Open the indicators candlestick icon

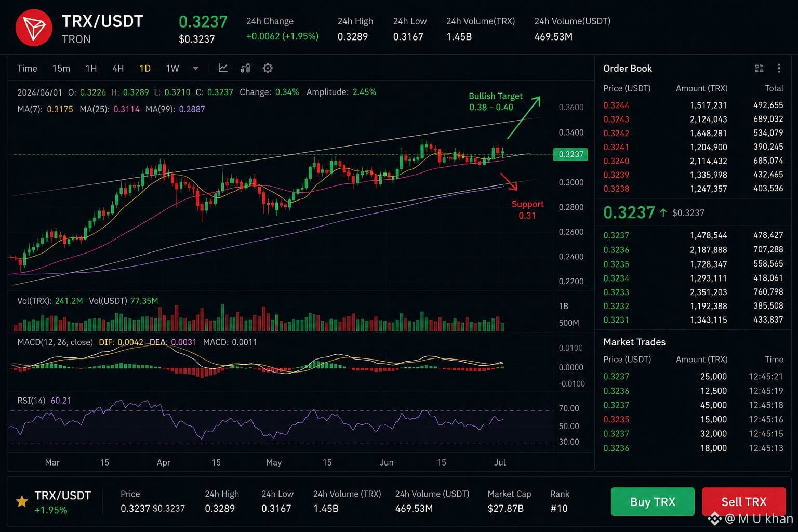coord(245,68)
